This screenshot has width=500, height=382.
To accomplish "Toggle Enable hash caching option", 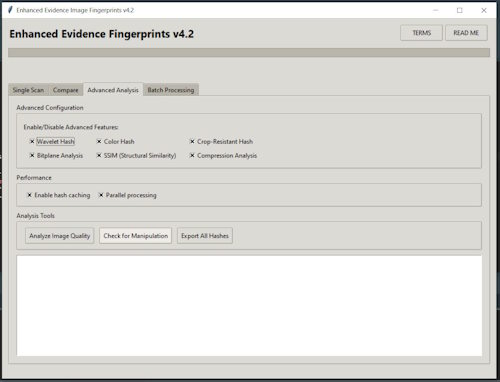I will pyautogui.click(x=58, y=195).
